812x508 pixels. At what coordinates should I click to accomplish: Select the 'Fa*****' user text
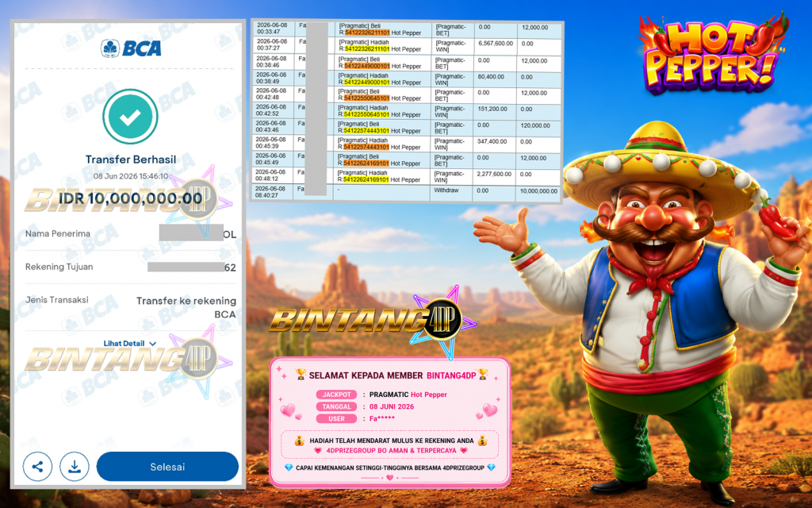coord(381,419)
